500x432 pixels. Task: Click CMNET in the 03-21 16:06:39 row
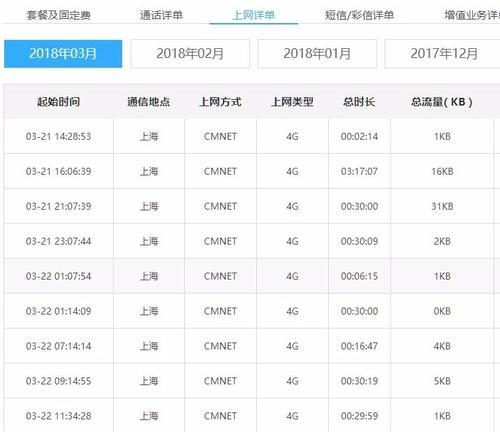pyautogui.click(x=220, y=171)
